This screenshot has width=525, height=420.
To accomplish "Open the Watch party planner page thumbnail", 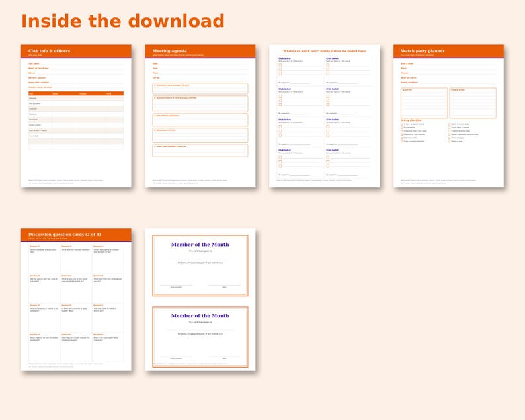I will (x=448, y=116).
